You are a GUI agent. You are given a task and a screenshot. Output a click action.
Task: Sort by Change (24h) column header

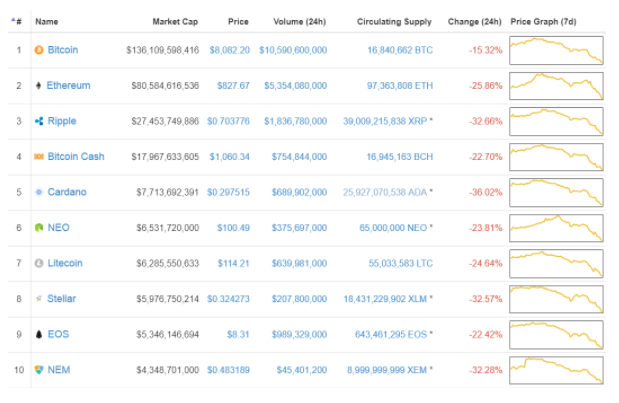coord(476,20)
